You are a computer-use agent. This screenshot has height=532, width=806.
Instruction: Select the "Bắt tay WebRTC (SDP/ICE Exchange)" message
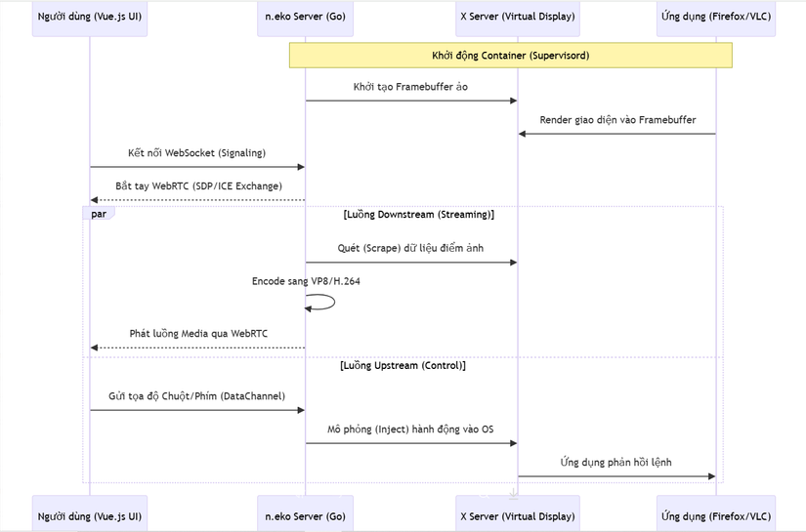pyautogui.click(x=198, y=185)
